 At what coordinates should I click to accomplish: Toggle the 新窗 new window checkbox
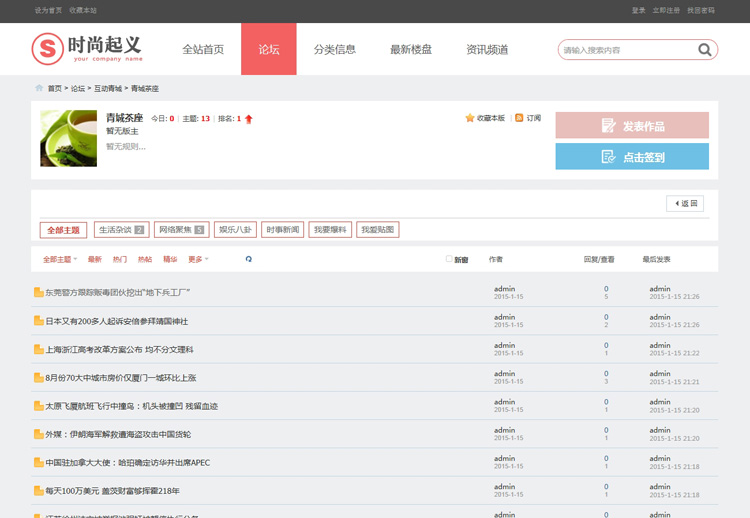(x=450, y=259)
